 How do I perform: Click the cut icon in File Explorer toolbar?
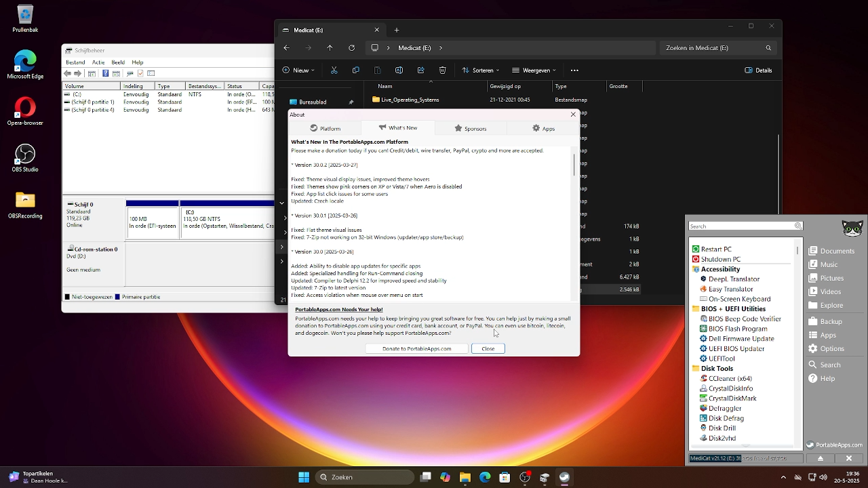(x=334, y=70)
